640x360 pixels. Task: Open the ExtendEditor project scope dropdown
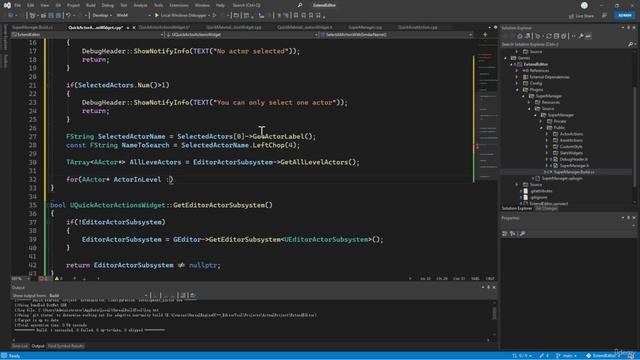tap(88, 35)
